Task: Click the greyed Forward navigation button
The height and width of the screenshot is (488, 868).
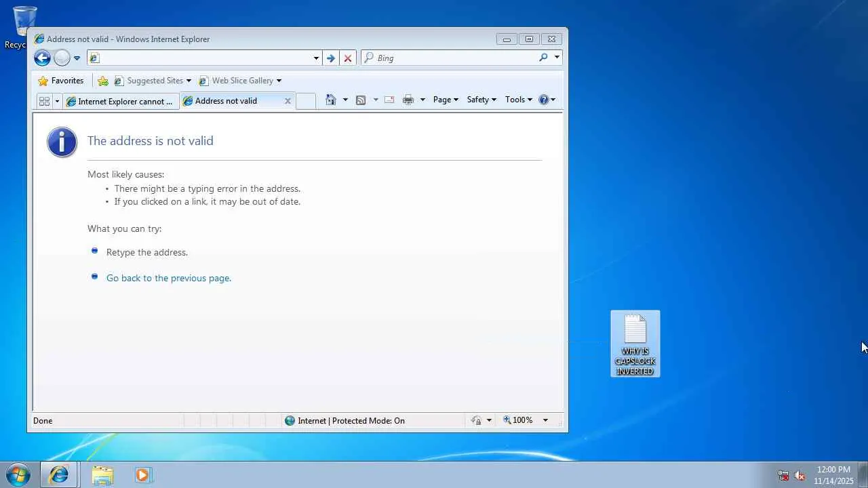Action: point(62,58)
